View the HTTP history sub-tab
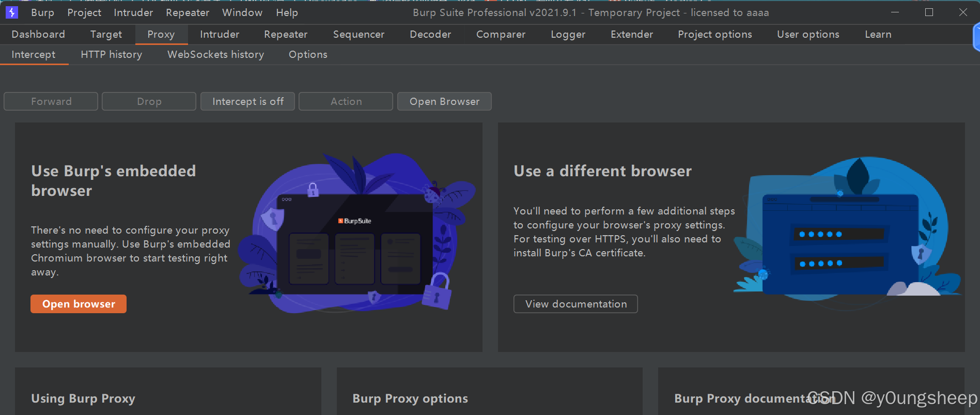 112,54
